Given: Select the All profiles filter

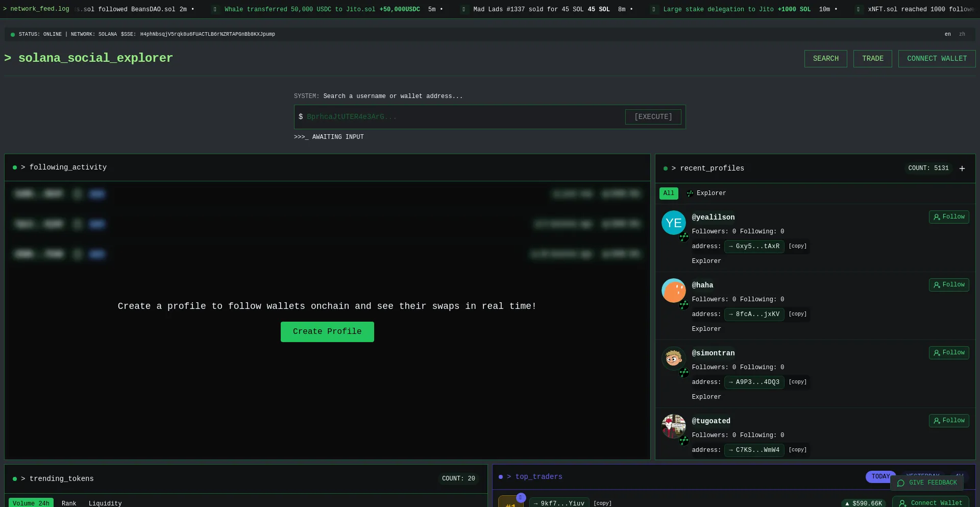Looking at the screenshot, I should [668, 194].
